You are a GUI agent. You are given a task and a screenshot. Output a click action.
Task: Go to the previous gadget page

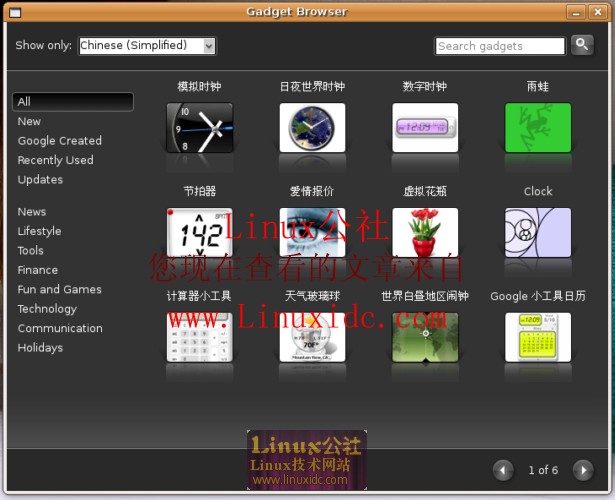pyautogui.click(x=503, y=470)
